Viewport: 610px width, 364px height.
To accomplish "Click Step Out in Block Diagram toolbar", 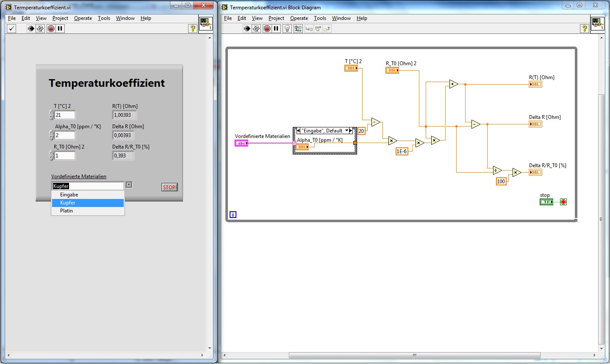I will tap(327, 28).
